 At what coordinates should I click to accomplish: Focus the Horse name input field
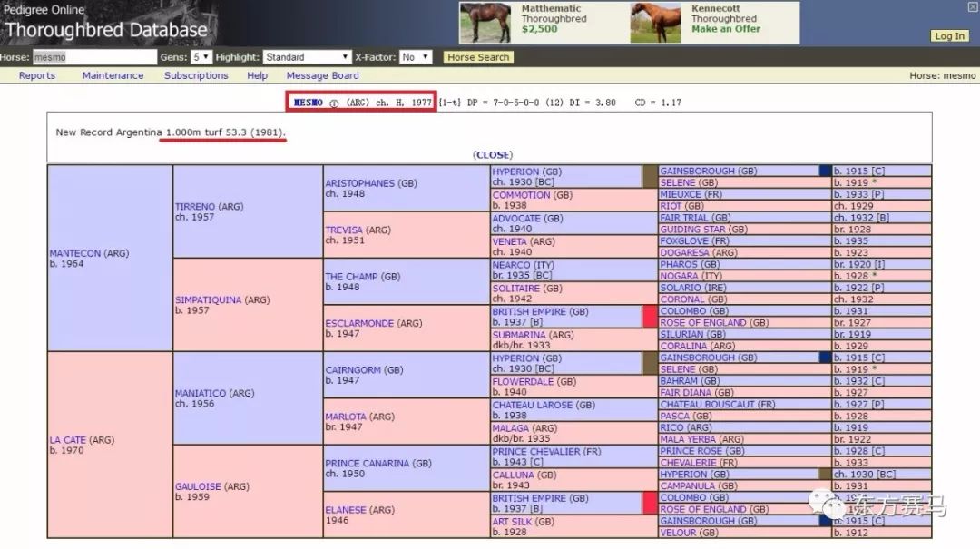click(x=94, y=57)
